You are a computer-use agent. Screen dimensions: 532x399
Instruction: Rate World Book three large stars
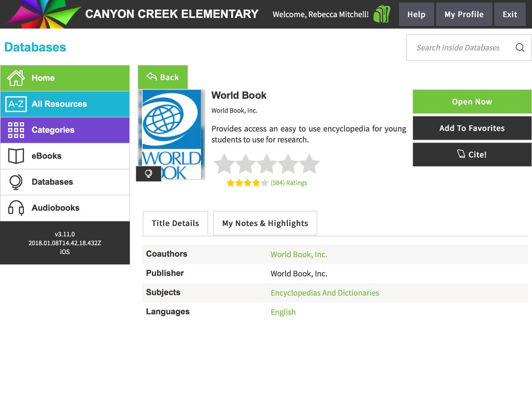pyautogui.click(x=267, y=164)
